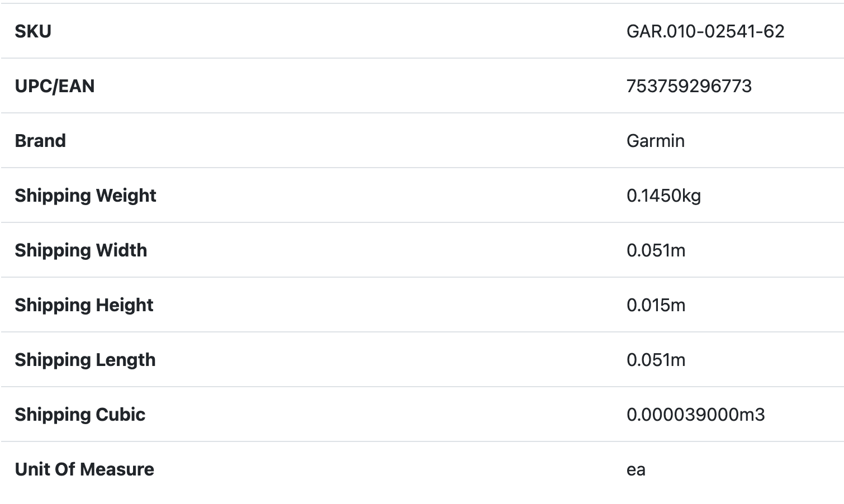Click the Garmin brand value
This screenshot has height=504, width=844.
tap(655, 141)
